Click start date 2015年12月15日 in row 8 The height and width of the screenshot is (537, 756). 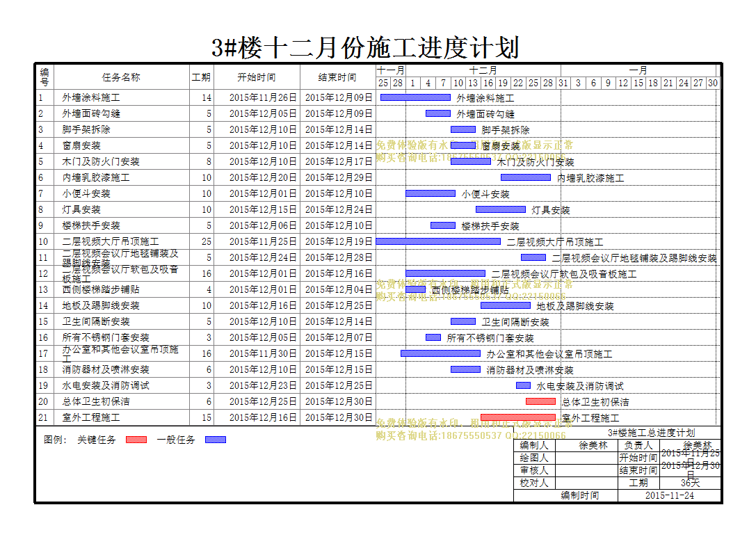pyautogui.click(x=263, y=209)
